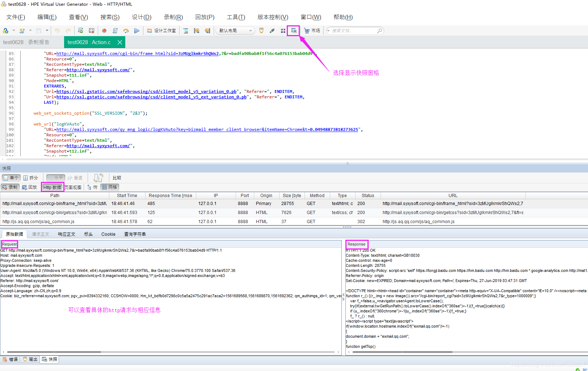Click the find-with-clock toolbar icon
Screen dimensions: 588x371
pyautogui.click(x=197, y=31)
